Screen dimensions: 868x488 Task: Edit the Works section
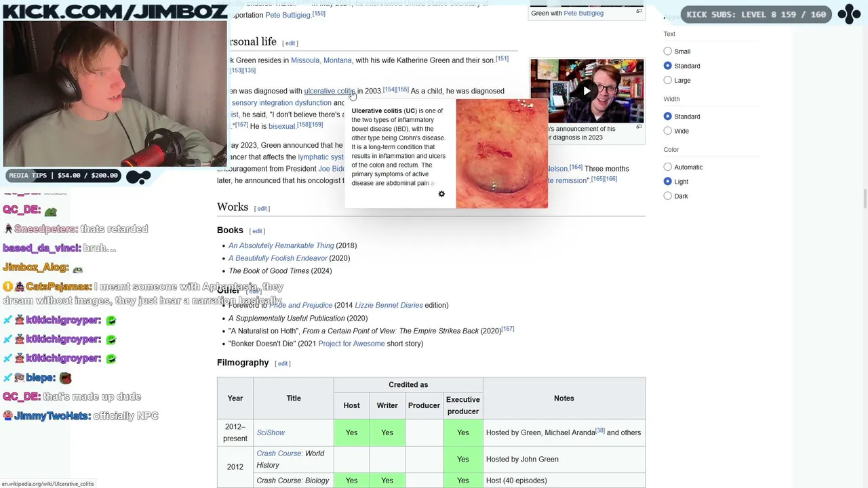pyautogui.click(x=262, y=209)
